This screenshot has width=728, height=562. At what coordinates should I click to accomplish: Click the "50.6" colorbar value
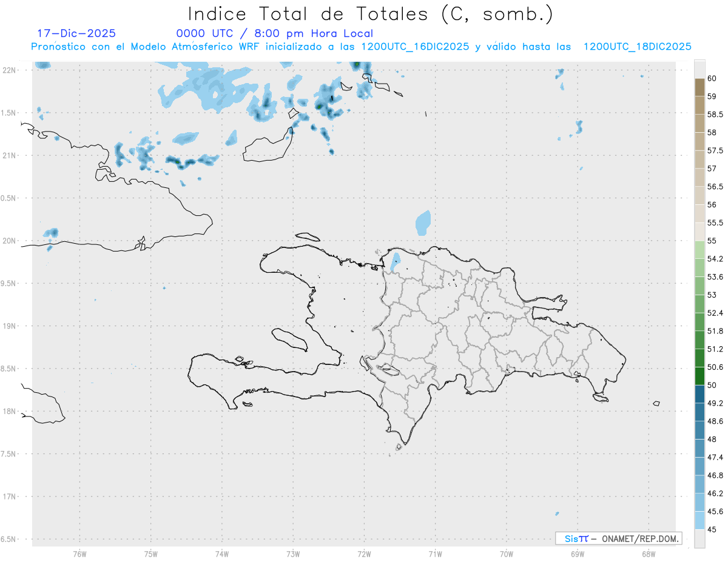pyautogui.click(x=715, y=367)
